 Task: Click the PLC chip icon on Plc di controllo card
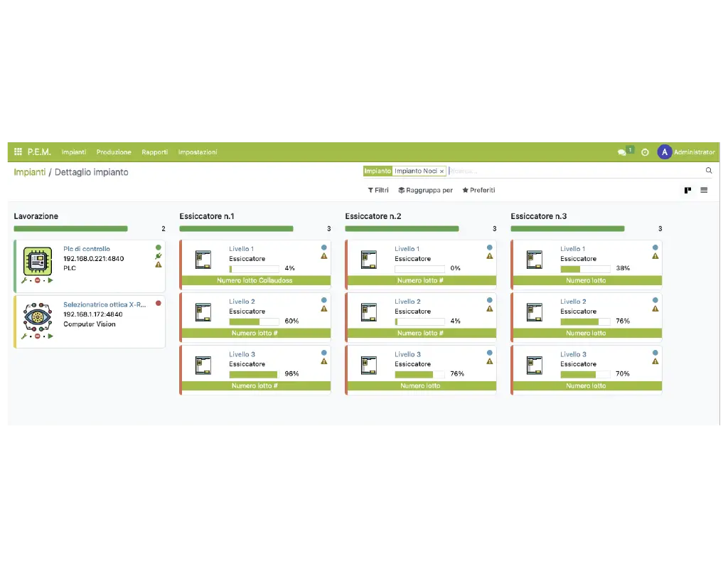click(37, 261)
